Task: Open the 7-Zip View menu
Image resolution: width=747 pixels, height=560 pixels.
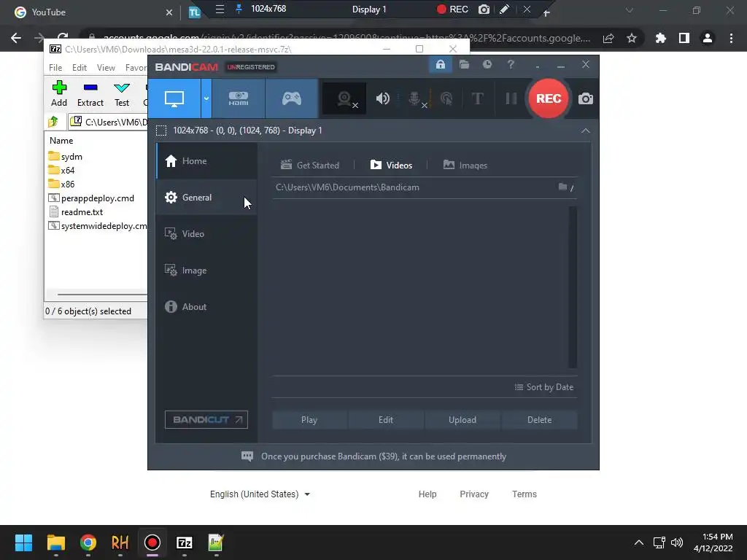Action: 106,68
